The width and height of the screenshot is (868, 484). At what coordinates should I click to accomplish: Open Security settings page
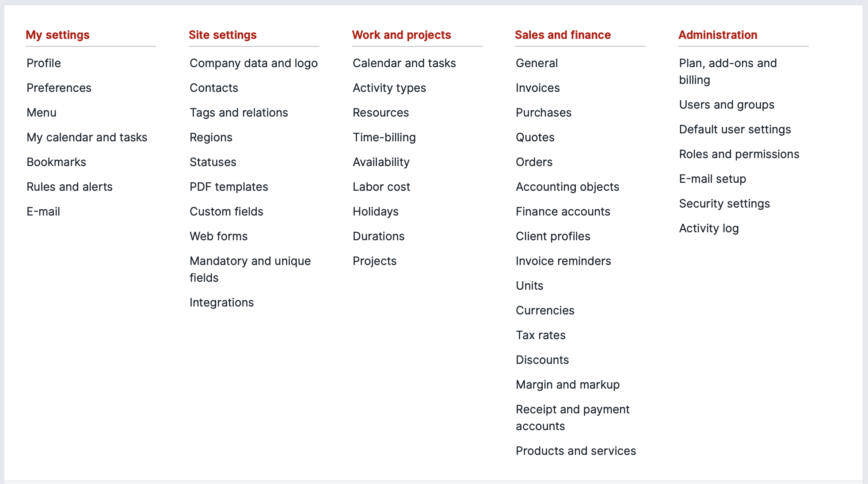click(724, 204)
